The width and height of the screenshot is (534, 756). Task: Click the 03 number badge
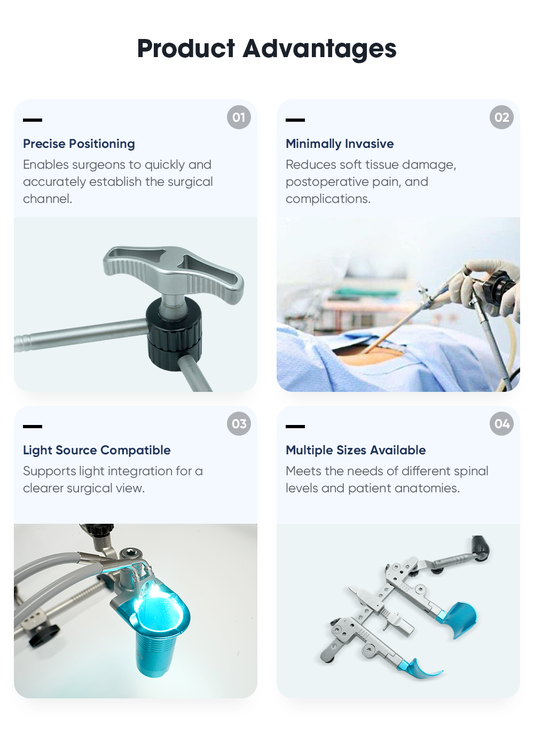click(239, 424)
